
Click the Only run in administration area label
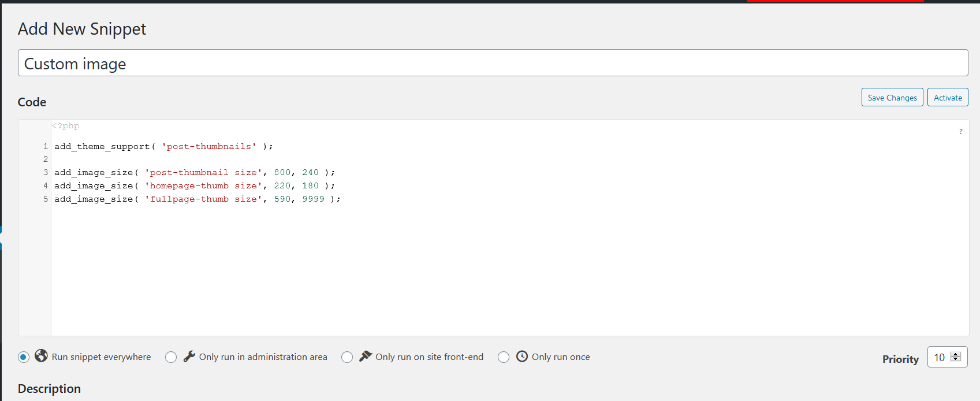(x=263, y=357)
